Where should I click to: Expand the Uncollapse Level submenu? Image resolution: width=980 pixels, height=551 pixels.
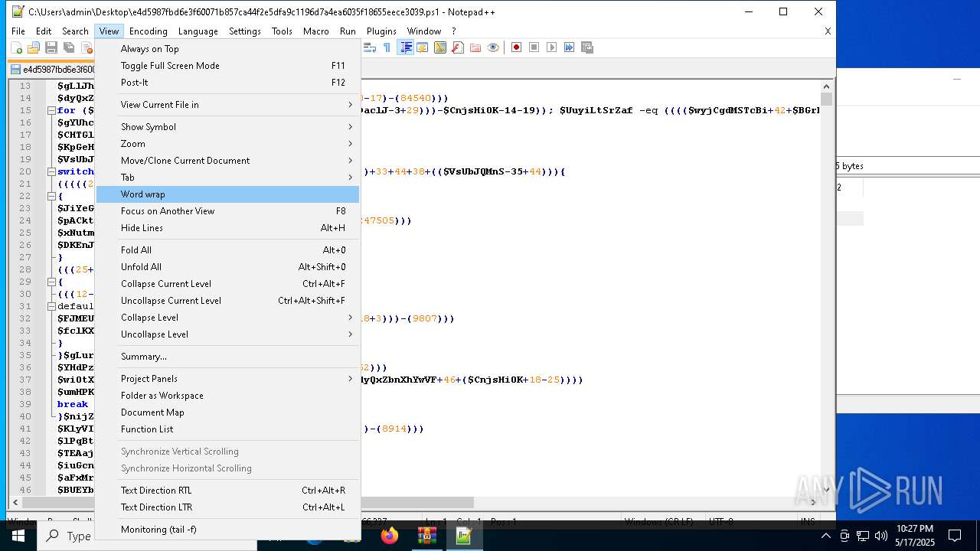pyautogui.click(x=227, y=334)
